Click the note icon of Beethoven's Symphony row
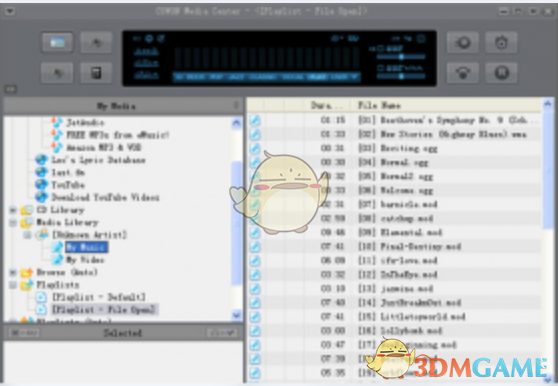 [x=255, y=120]
